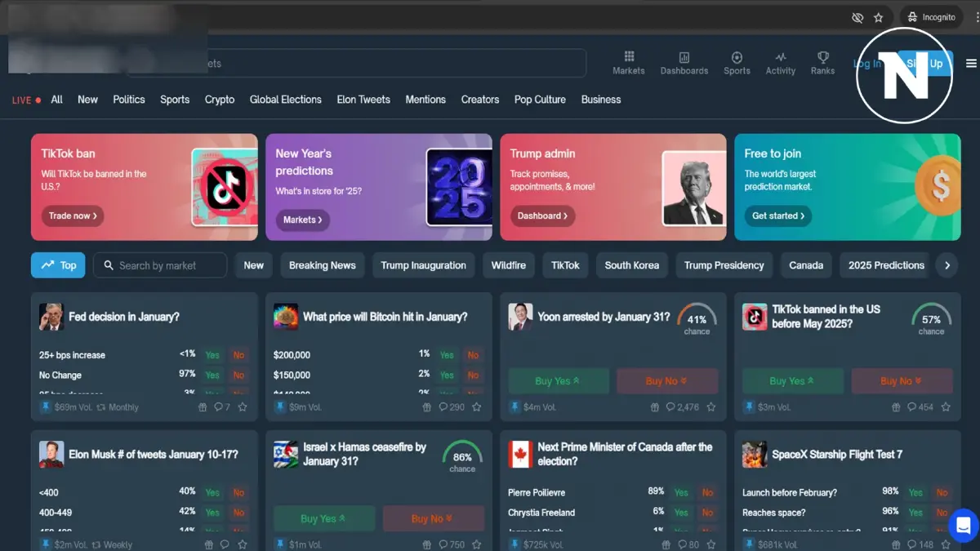Click the crossed-eye tracking icon in address bar

(857, 17)
